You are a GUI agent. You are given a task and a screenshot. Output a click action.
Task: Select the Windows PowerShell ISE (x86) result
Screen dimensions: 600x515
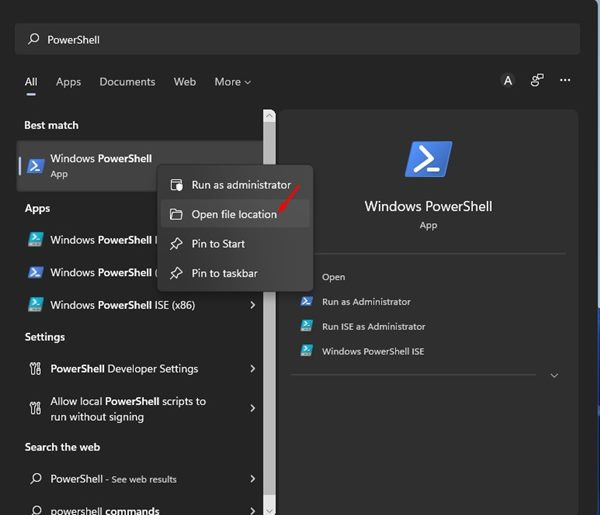(x=139, y=305)
